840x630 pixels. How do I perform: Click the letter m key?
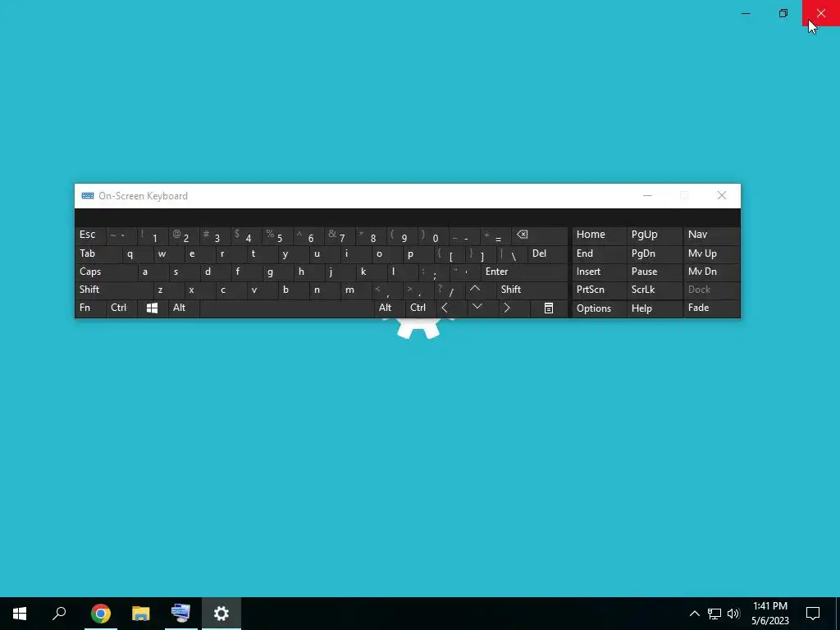click(356, 290)
